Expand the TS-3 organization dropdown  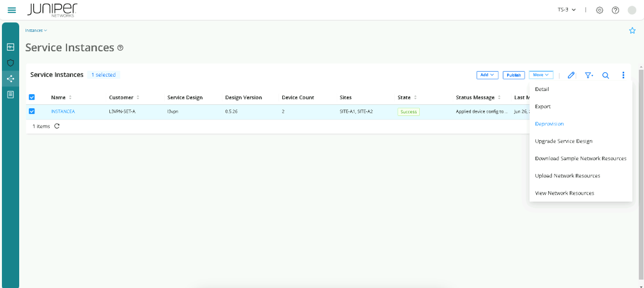click(x=566, y=10)
